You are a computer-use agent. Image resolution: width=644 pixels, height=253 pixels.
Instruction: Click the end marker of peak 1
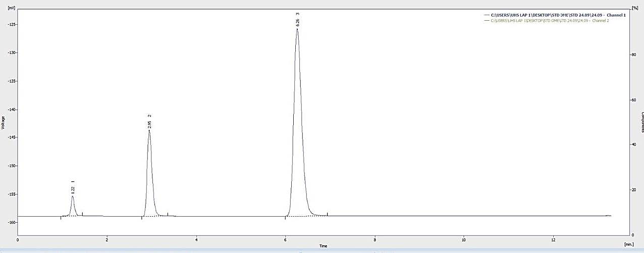(x=82, y=214)
